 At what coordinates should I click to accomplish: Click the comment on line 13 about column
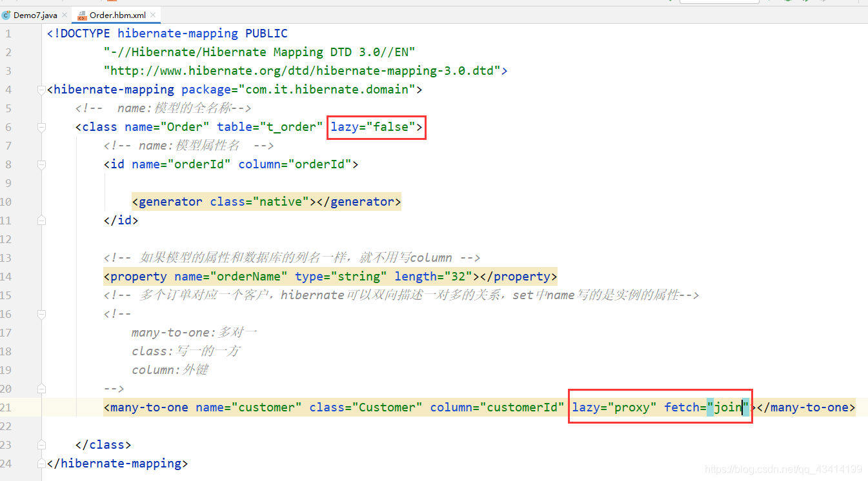[292, 258]
